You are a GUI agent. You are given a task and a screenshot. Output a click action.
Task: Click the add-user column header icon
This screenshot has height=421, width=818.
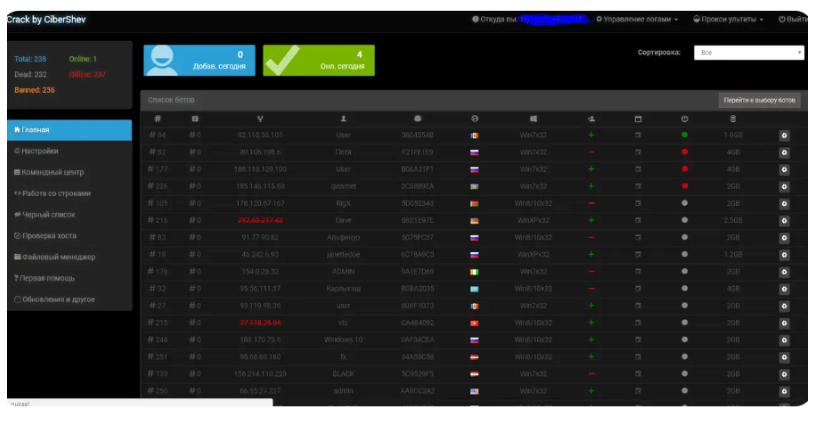(591, 119)
